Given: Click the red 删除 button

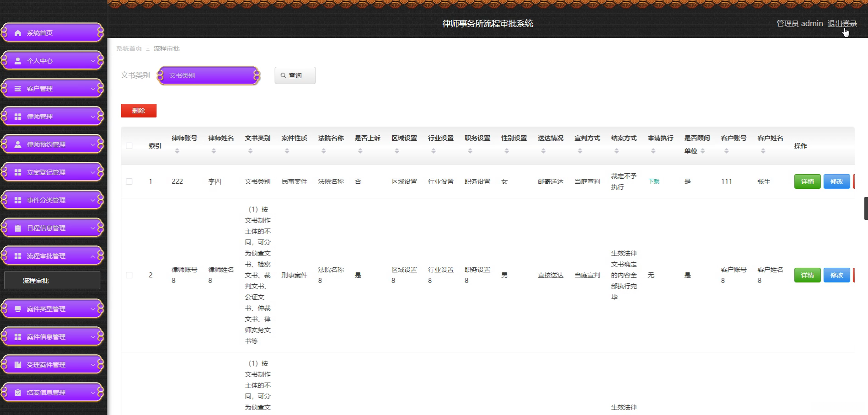Looking at the screenshot, I should point(139,111).
